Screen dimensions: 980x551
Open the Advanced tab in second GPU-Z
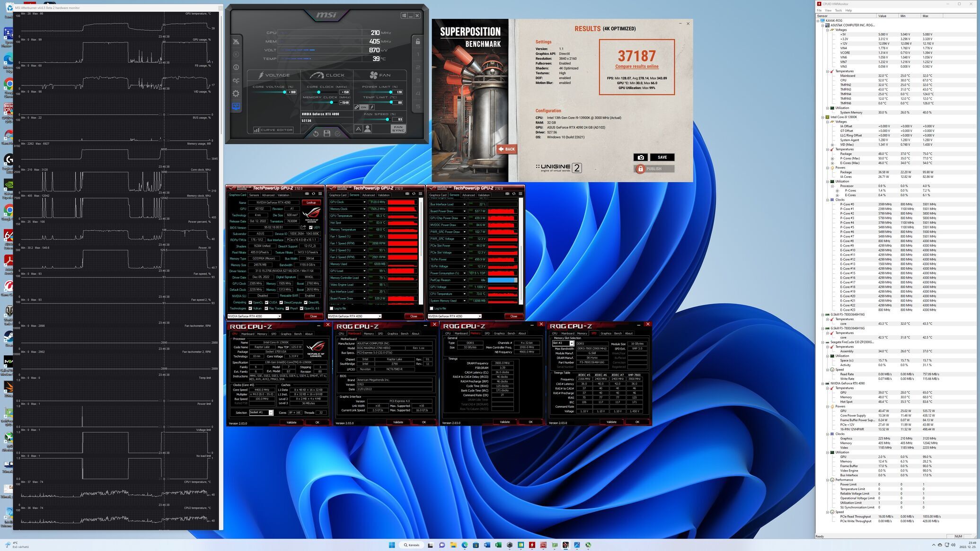(369, 195)
